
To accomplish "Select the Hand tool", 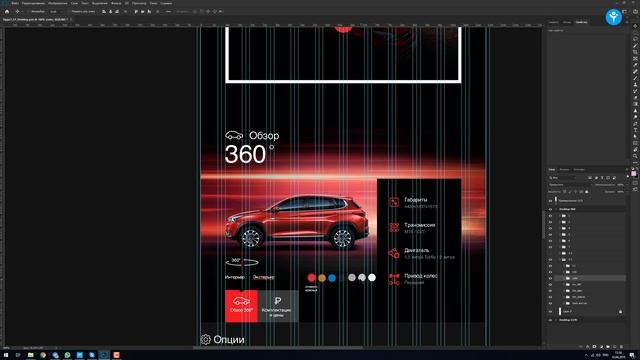I will tap(635, 149).
